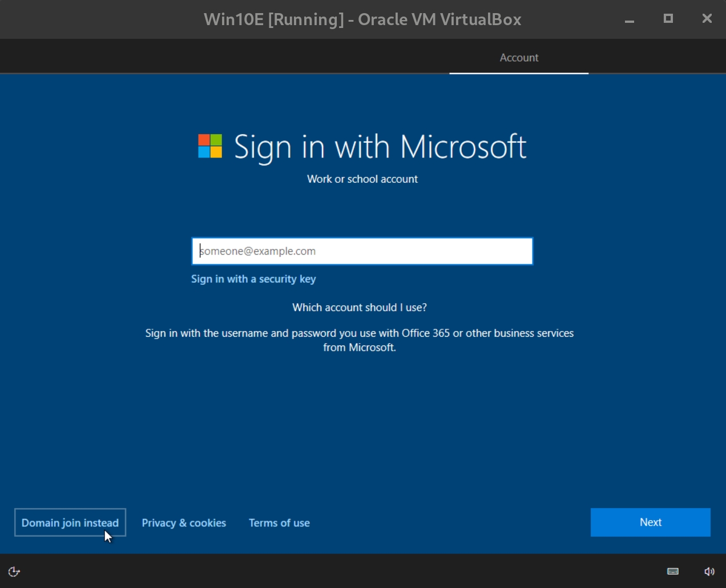Open Terms of use link
Image resolution: width=726 pixels, height=588 pixels.
point(279,523)
